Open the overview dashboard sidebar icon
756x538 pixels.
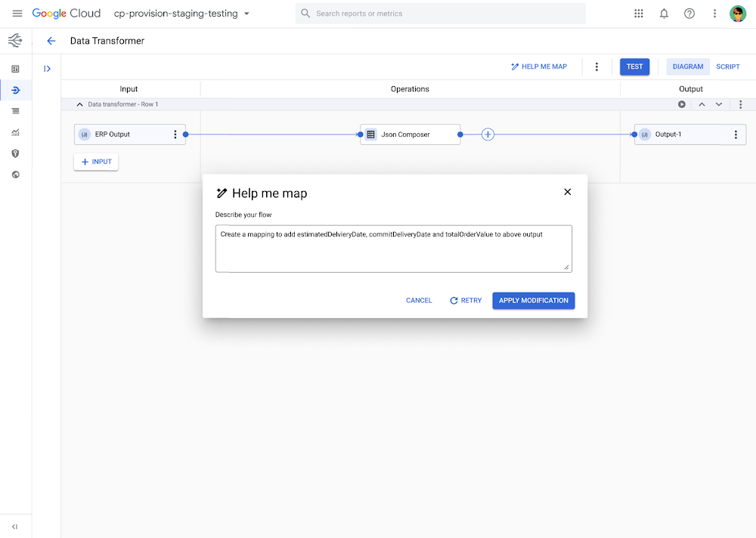pos(15,69)
